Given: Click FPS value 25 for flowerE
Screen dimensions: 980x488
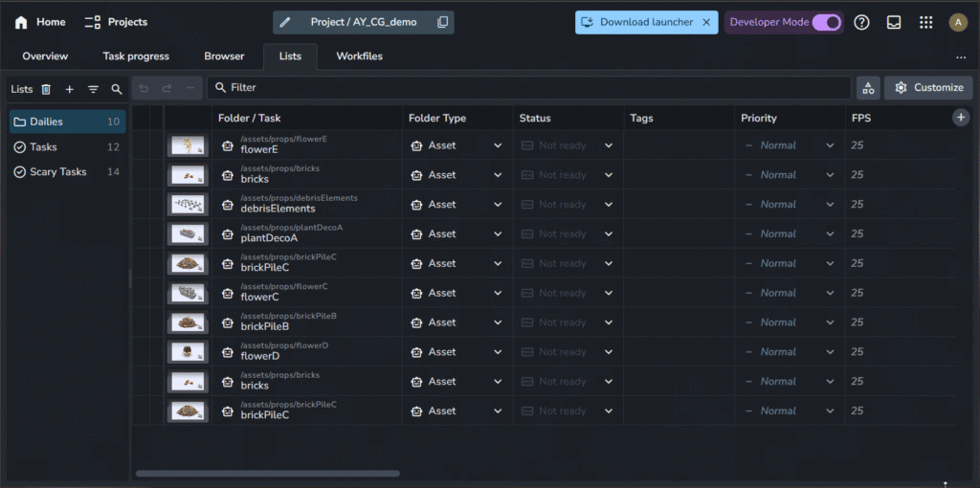Looking at the screenshot, I should coord(857,145).
